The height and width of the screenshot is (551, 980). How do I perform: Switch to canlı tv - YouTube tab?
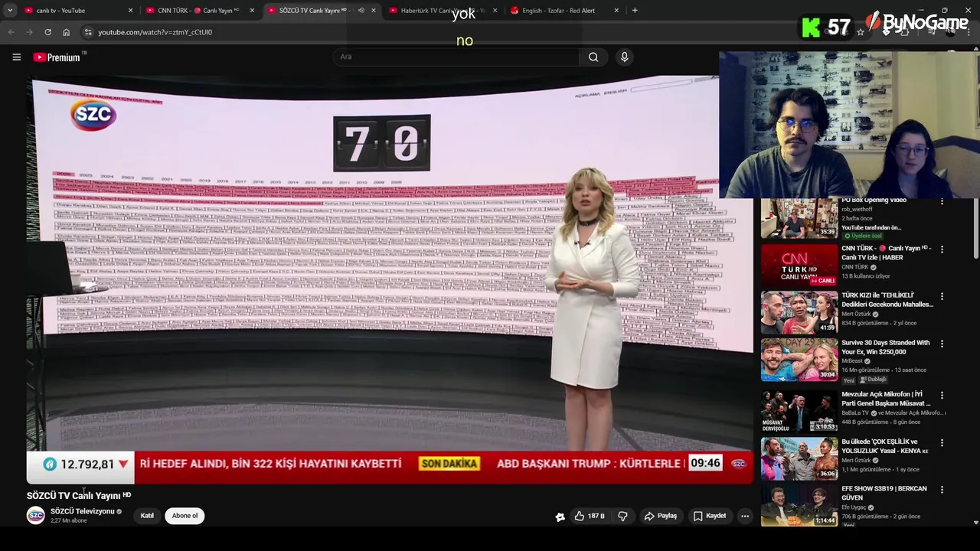pos(77,11)
